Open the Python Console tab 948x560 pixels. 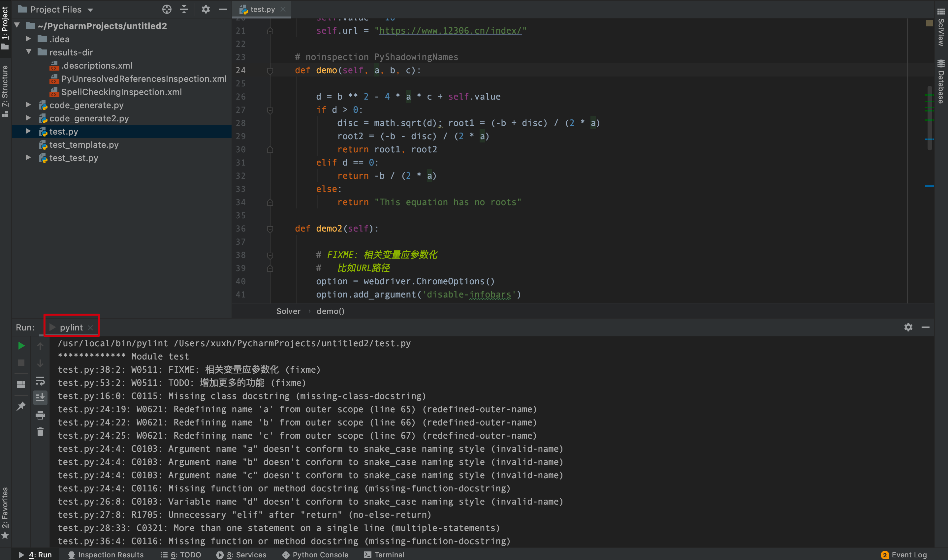(315, 555)
